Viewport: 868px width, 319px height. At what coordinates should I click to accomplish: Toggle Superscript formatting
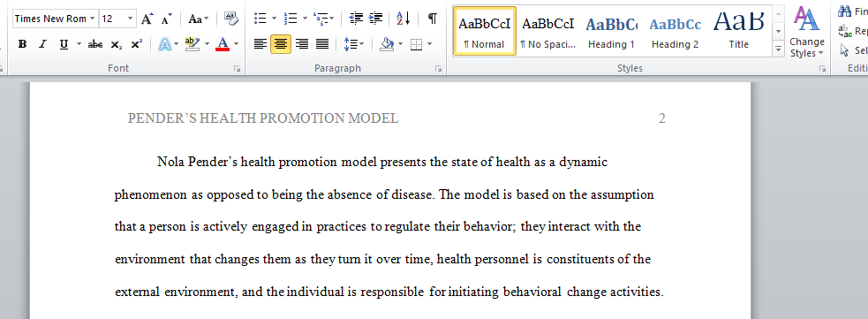click(x=137, y=44)
